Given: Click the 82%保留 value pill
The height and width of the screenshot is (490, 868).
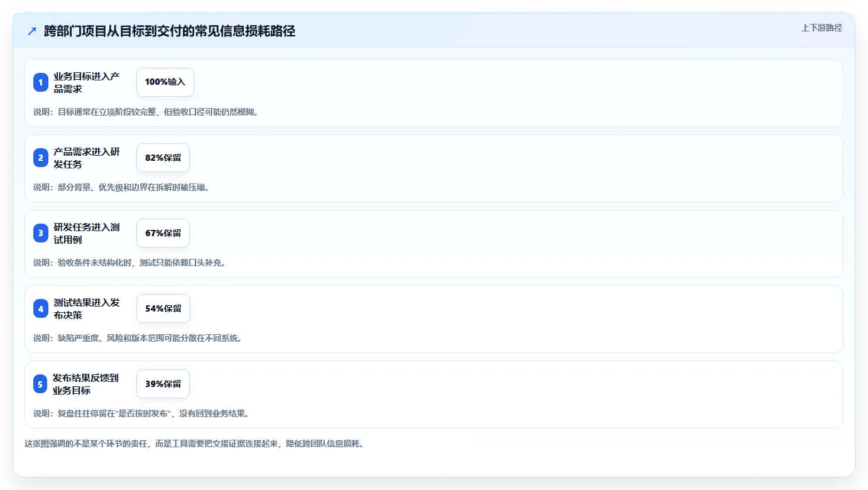Looking at the screenshot, I should [x=163, y=158].
